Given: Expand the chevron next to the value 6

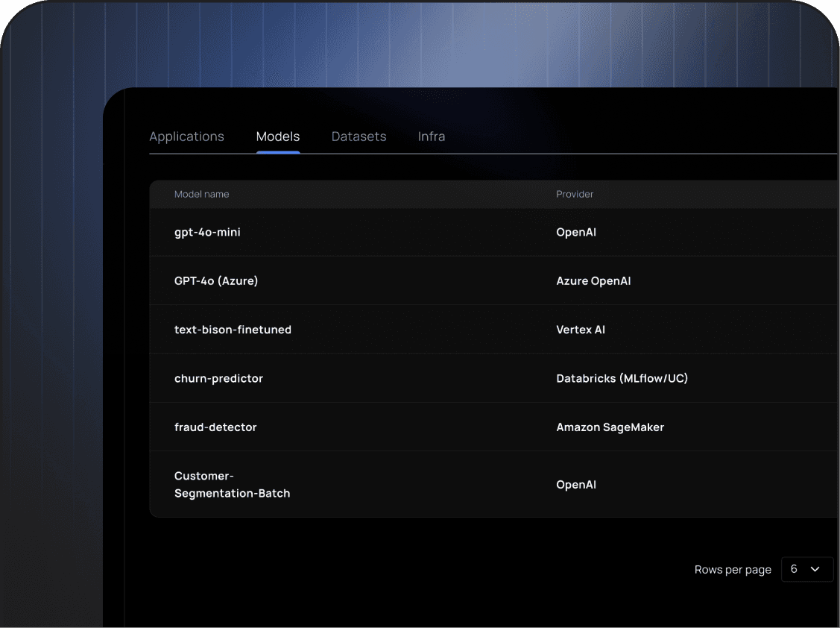Looking at the screenshot, I should pyautogui.click(x=818, y=569).
